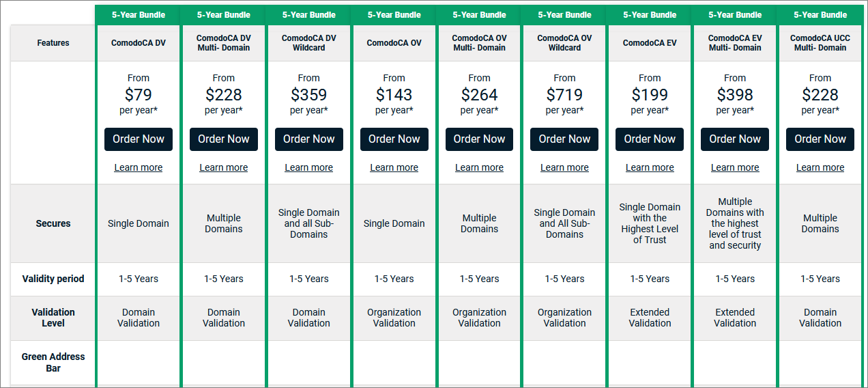Click the ComodoCA EV column header

tap(650, 42)
